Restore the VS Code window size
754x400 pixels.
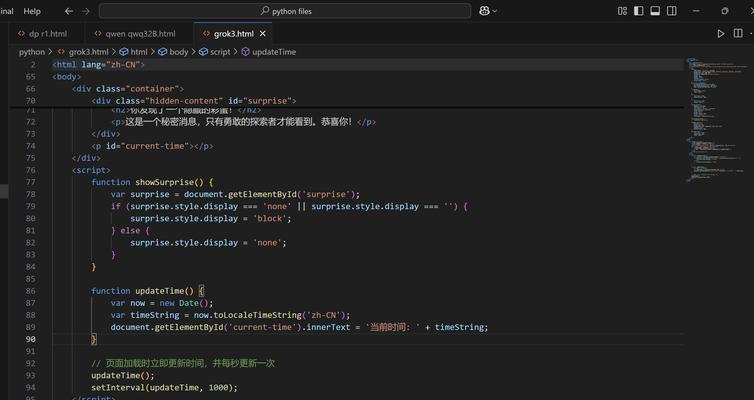(x=725, y=11)
